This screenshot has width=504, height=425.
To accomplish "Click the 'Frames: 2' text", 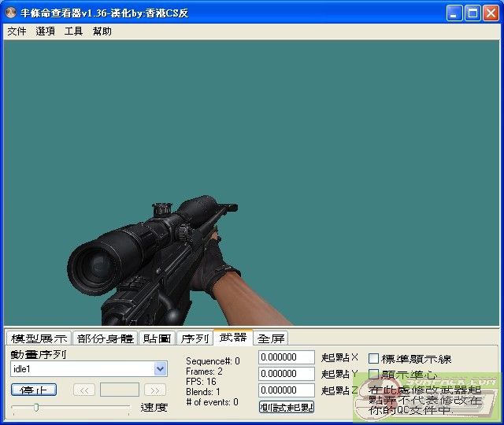I will pyautogui.click(x=204, y=371).
